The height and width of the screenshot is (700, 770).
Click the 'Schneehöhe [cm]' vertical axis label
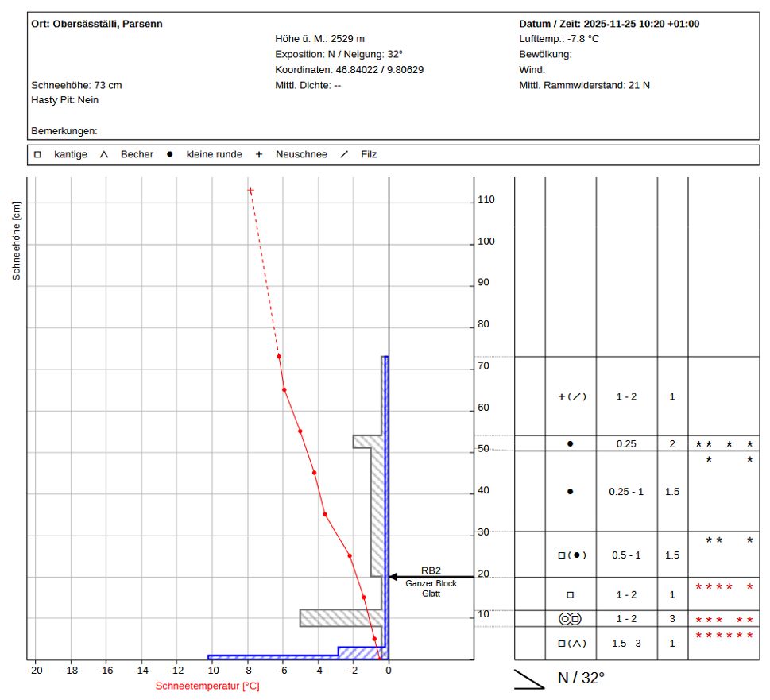point(16,240)
